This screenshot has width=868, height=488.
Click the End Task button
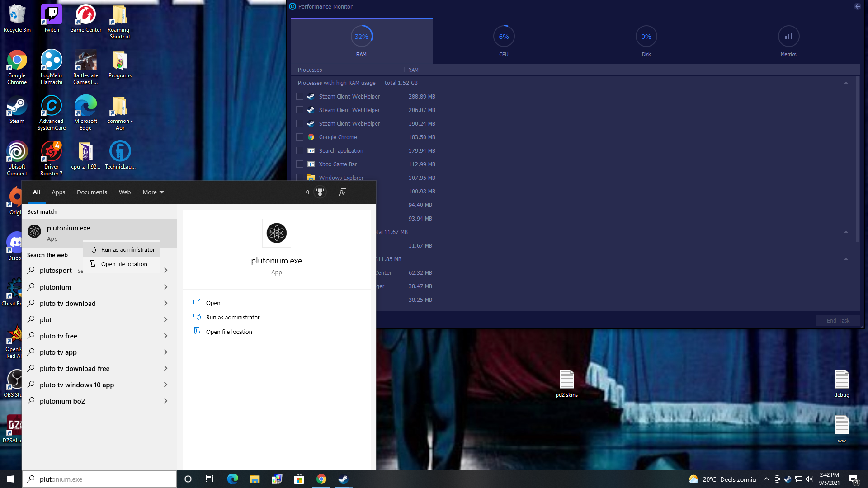click(x=838, y=320)
